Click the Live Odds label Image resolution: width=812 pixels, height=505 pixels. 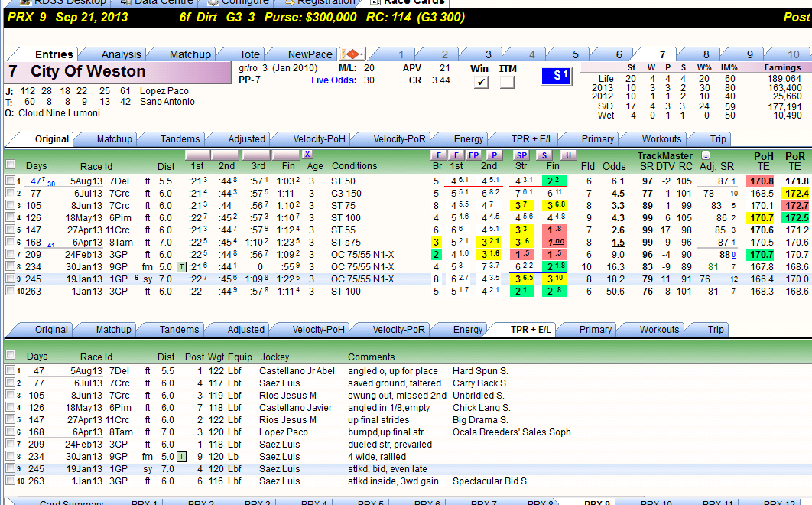(334, 80)
